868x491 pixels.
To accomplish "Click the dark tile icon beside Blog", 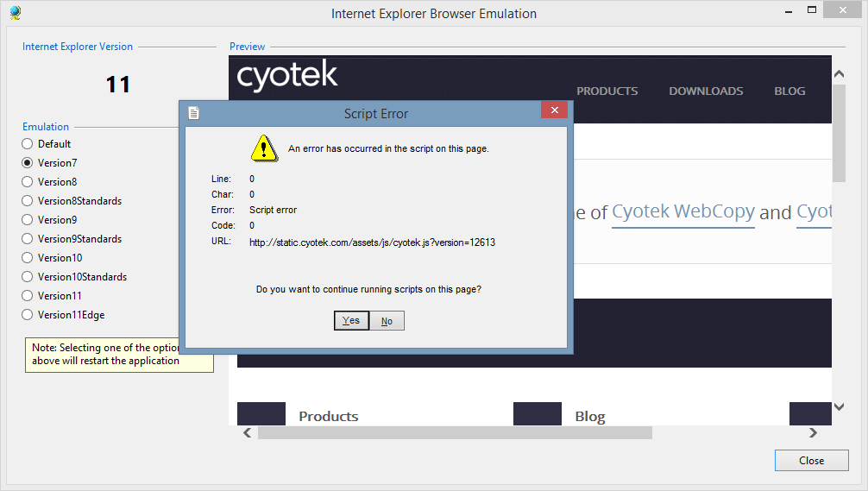I will 538,414.
